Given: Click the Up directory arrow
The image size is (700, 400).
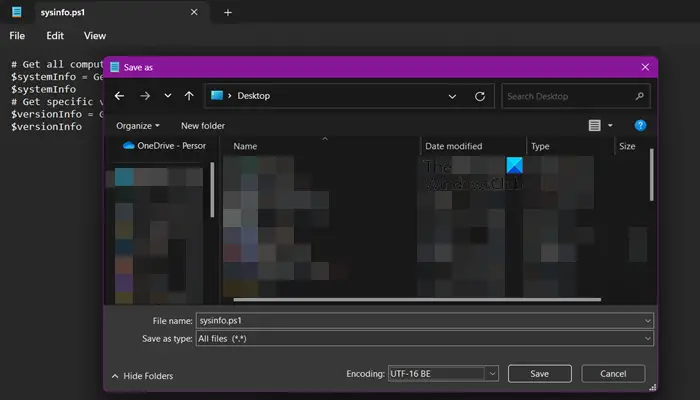Looking at the screenshot, I should (189, 96).
